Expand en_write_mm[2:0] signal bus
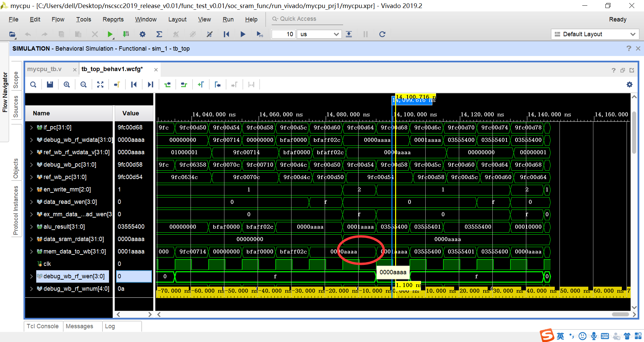The image size is (644, 342). coord(31,189)
